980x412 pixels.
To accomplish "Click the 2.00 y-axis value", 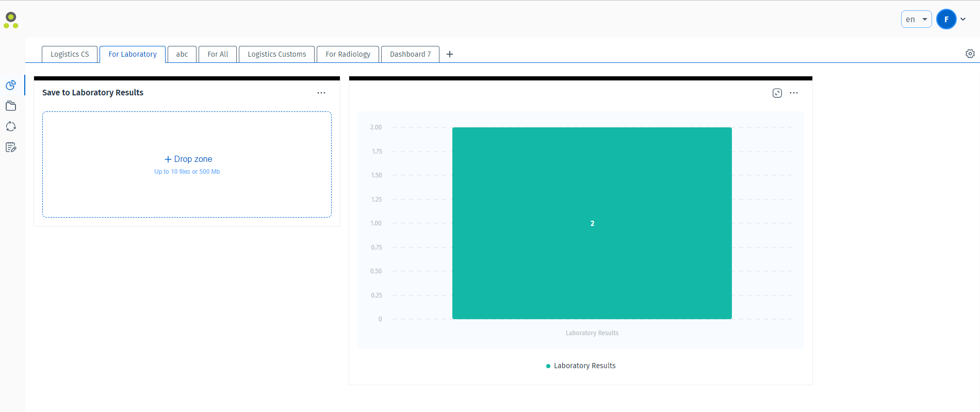I will (376, 127).
